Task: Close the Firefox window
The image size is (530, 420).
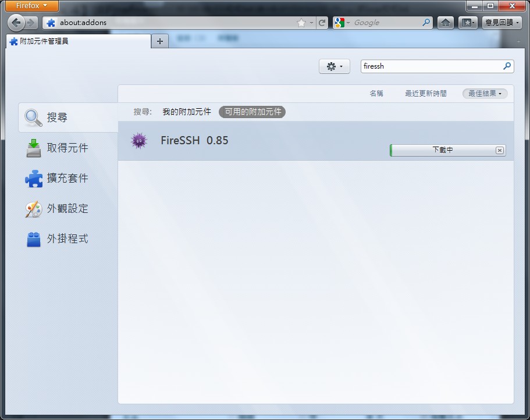Action: (512, 6)
